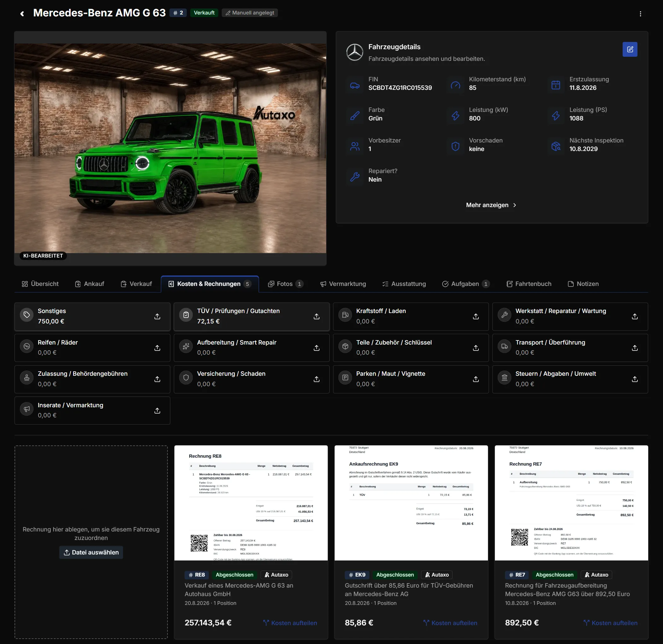
Task: Open the Ausstattung tab
Action: pyautogui.click(x=404, y=284)
